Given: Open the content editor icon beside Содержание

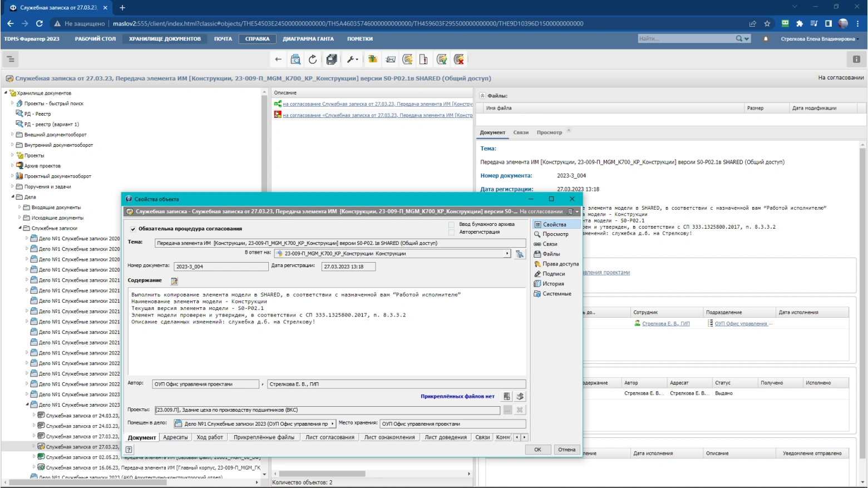Looking at the screenshot, I should [174, 281].
